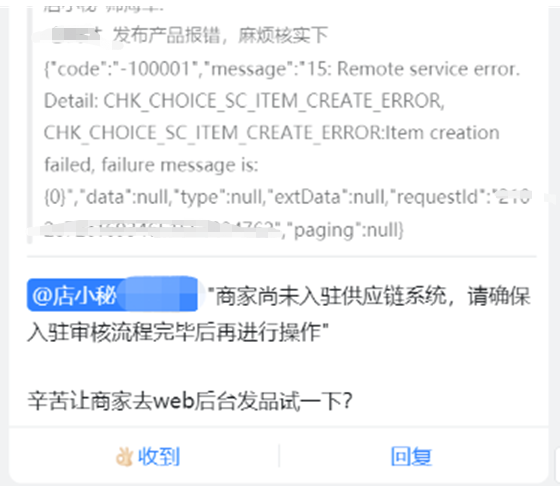Click the clapping hands icon beside 收到
Image resolution: width=560 pixels, height=486 pixels.
[124, 457]
